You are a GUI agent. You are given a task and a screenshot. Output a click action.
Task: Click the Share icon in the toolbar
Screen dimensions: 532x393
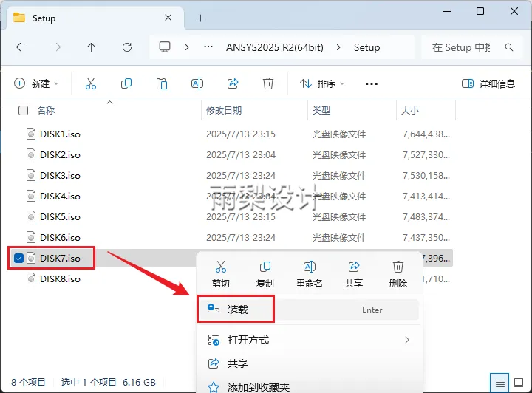(233, 83)
